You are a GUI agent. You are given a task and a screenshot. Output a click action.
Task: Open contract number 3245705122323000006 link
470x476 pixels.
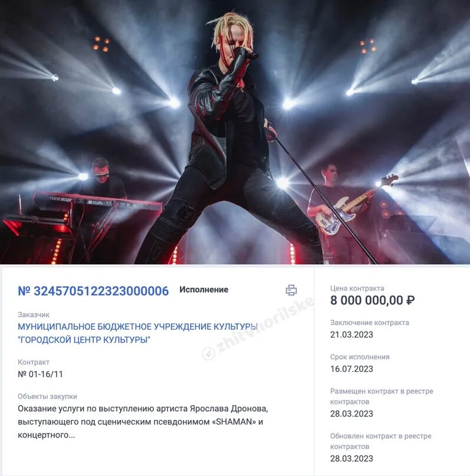[x=93, y=291]
